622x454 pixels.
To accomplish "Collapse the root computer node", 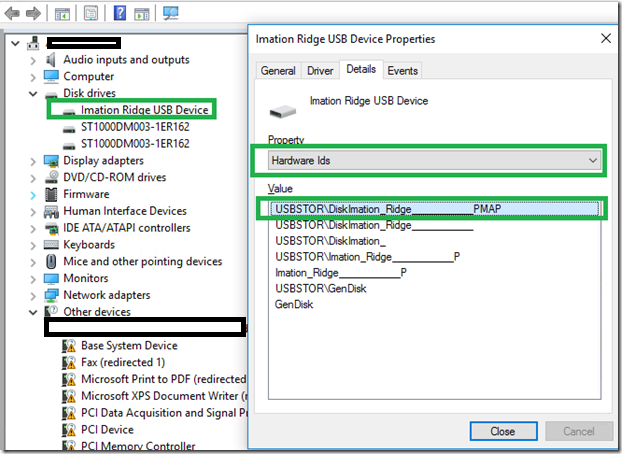I will tap(15, 43).
